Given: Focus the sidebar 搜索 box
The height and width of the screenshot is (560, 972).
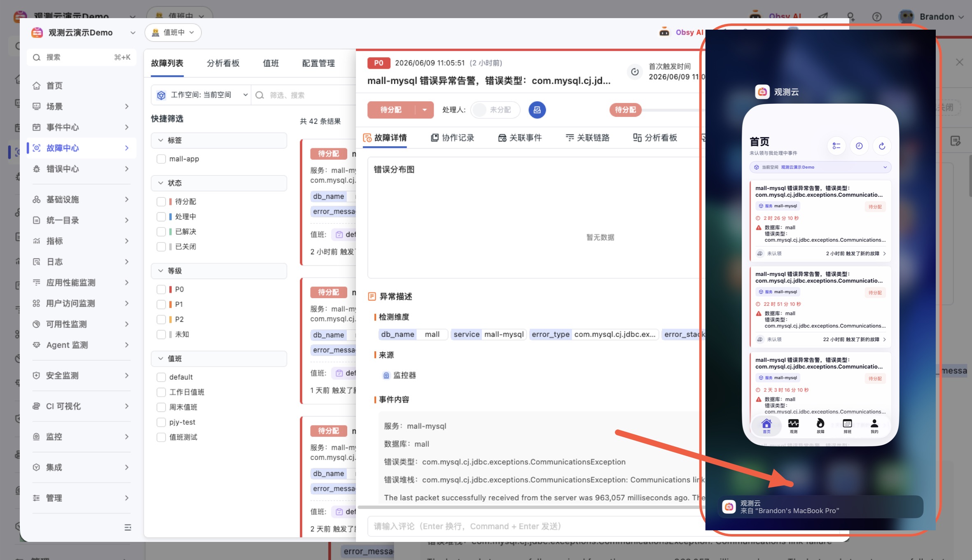Looking at the screenshot, I should pyautogui.click(x=82, y=57).
